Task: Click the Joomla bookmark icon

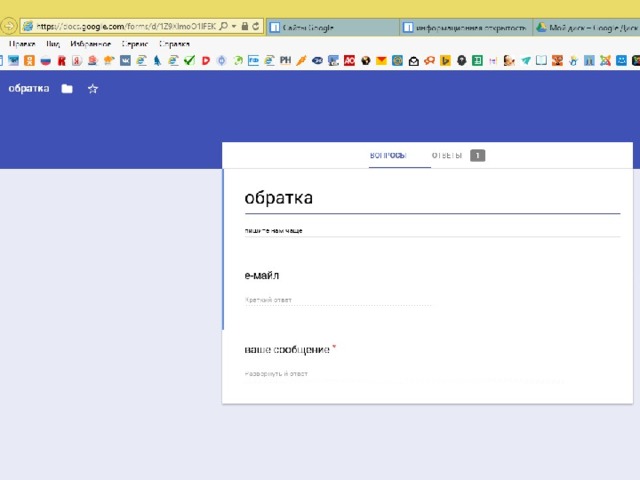Action: (x=606, y=61)
